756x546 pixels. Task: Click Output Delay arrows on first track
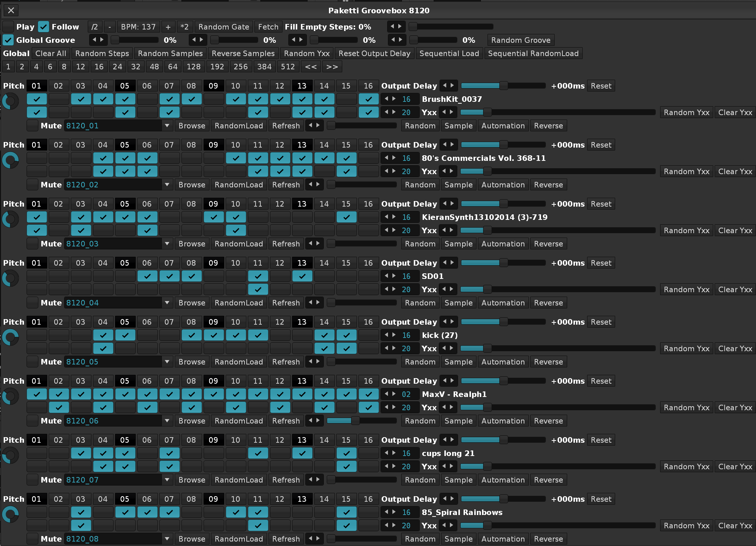[448, 86]
